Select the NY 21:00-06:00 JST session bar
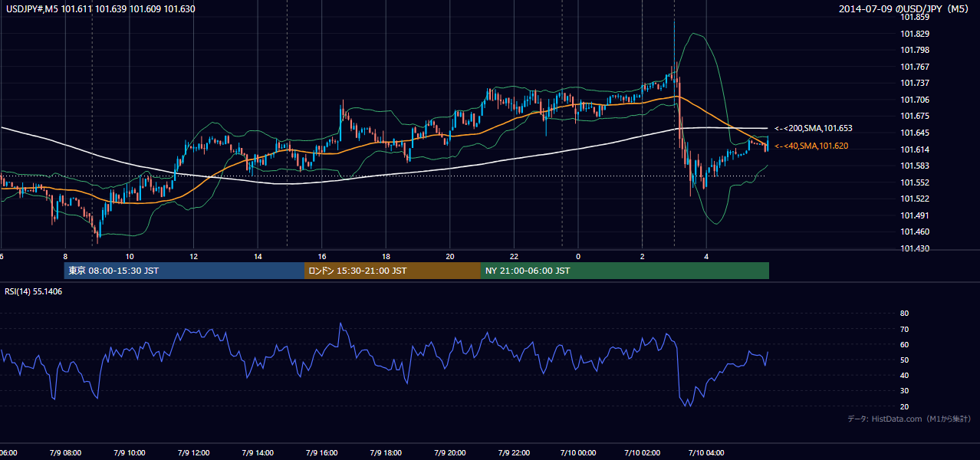 pos(625,271)
